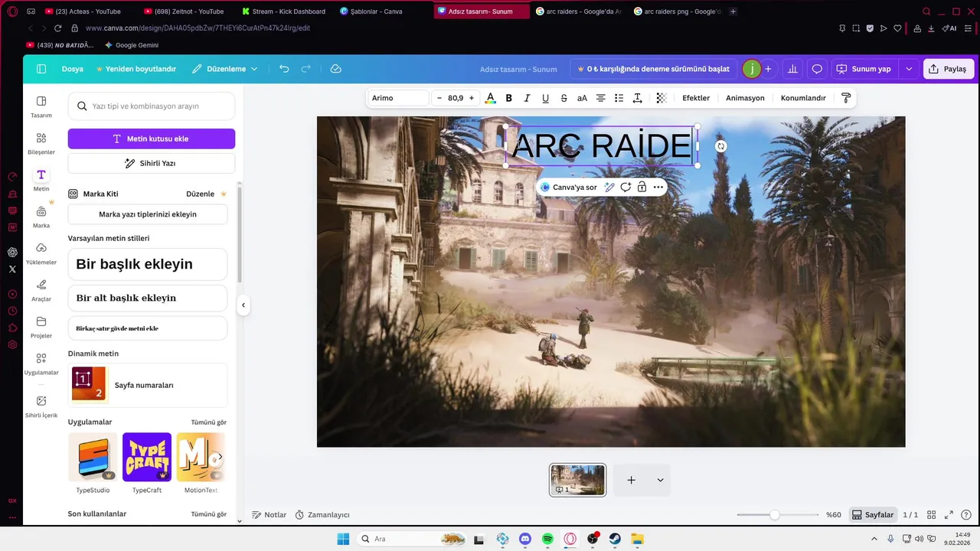Viewport: 980px width, 551px height.
Task: Click the Sunum yap button
Action: (865, 69)
